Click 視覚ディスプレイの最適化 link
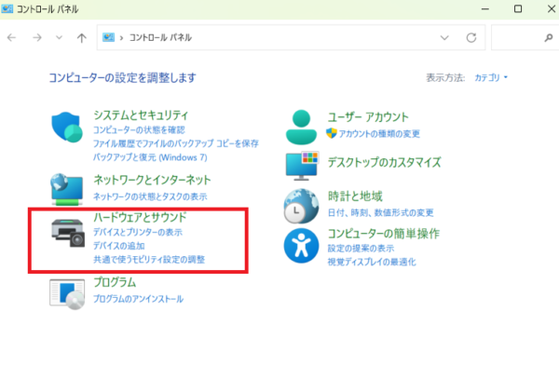Image resolution: width=559 pixels, height=392 pixels. [372, 262]
